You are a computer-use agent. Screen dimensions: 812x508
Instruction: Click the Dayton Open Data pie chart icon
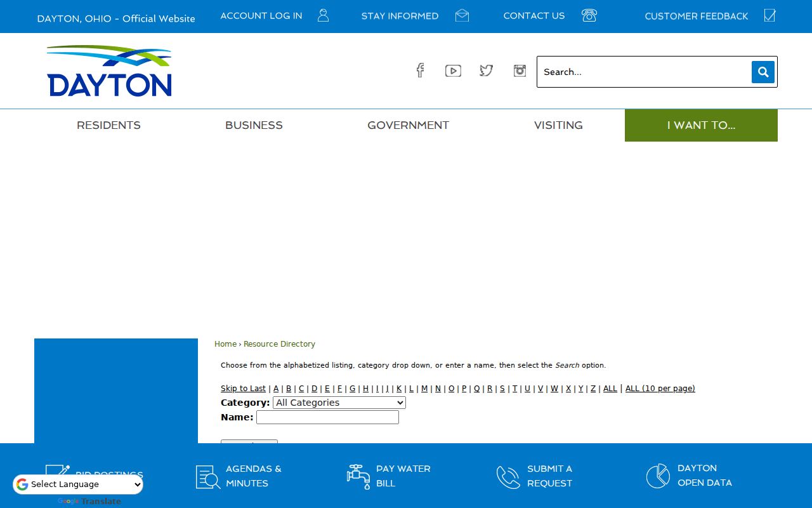pyautogui.click(x=658, y=476)
